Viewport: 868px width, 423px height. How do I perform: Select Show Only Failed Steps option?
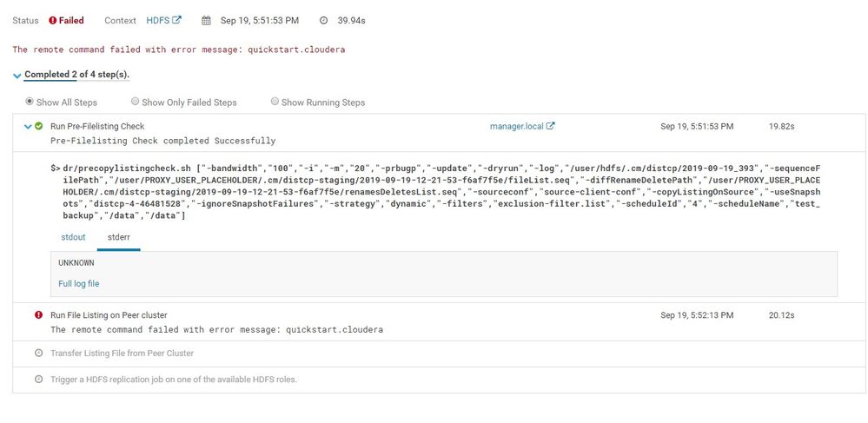[x=135, y=102]
